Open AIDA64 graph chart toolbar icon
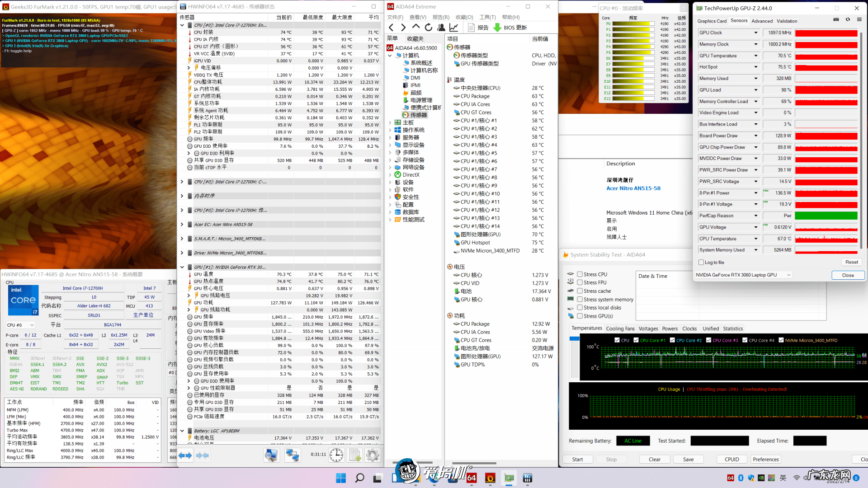 pos(453,28)
